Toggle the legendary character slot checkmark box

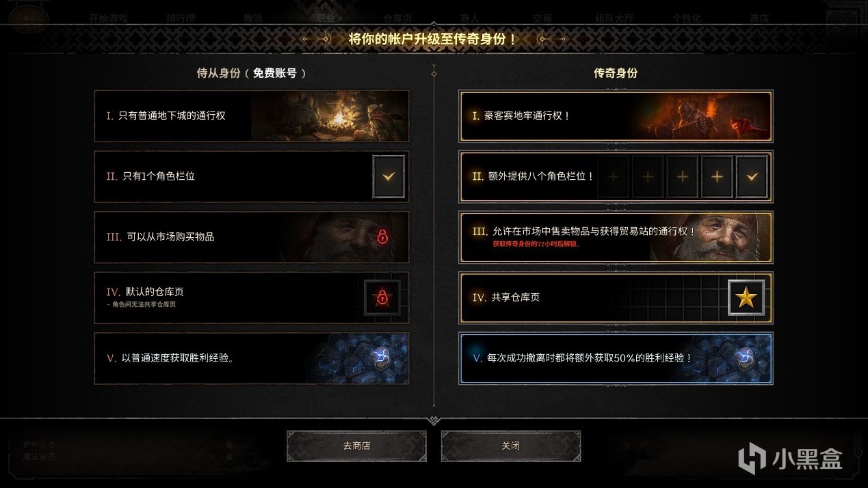pos(752,177)
